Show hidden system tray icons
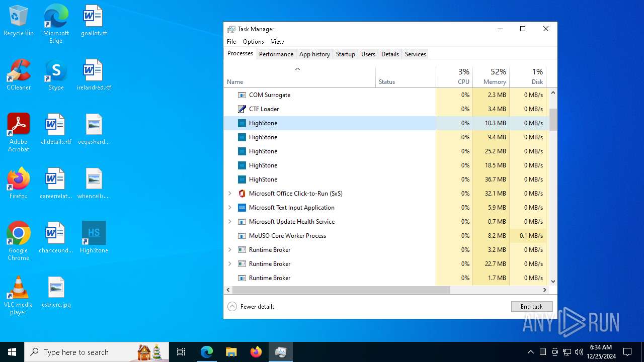Image resolution: width=644 pixels, height=362 pixels. (x=531, y=352)
